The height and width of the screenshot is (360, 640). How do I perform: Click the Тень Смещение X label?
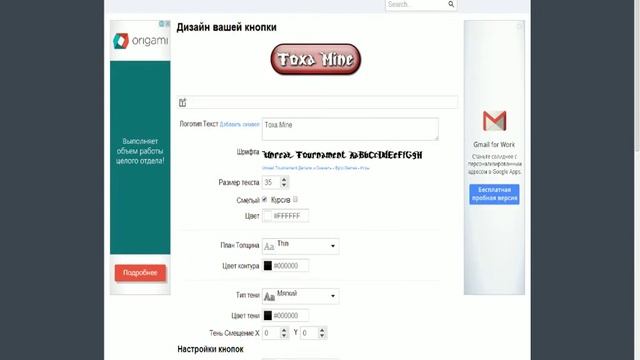pyautogui.click(x=234, y=333)
